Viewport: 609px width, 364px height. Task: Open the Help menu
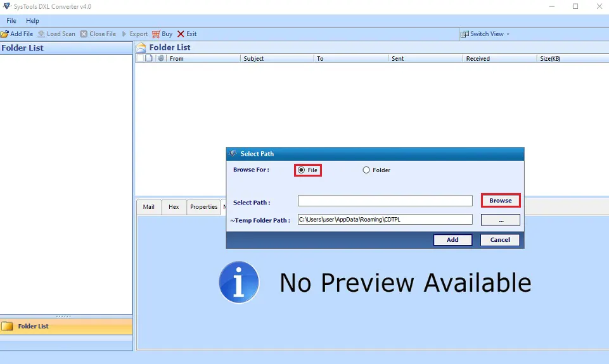tap(32, 21)
